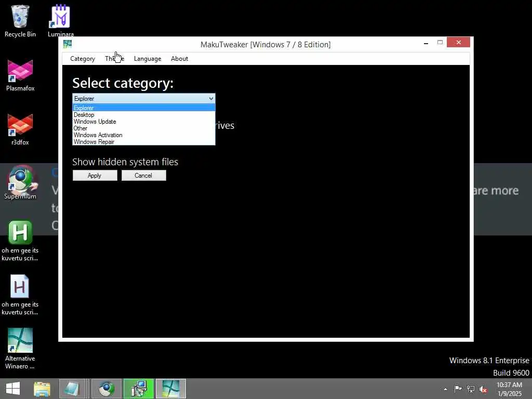Screen dimensions: 532x399
Task: Choose Explorer in the category list
Action: pos(144,108)
